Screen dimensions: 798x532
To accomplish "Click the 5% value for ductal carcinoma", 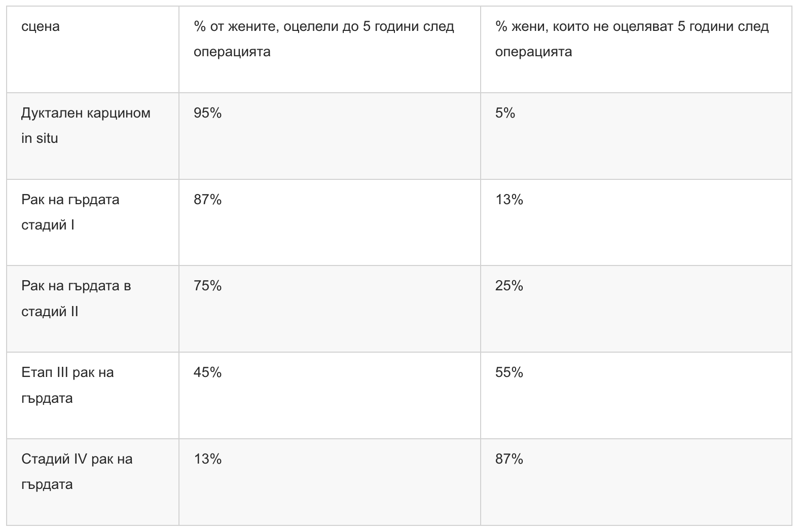I will tap(505, 113).
